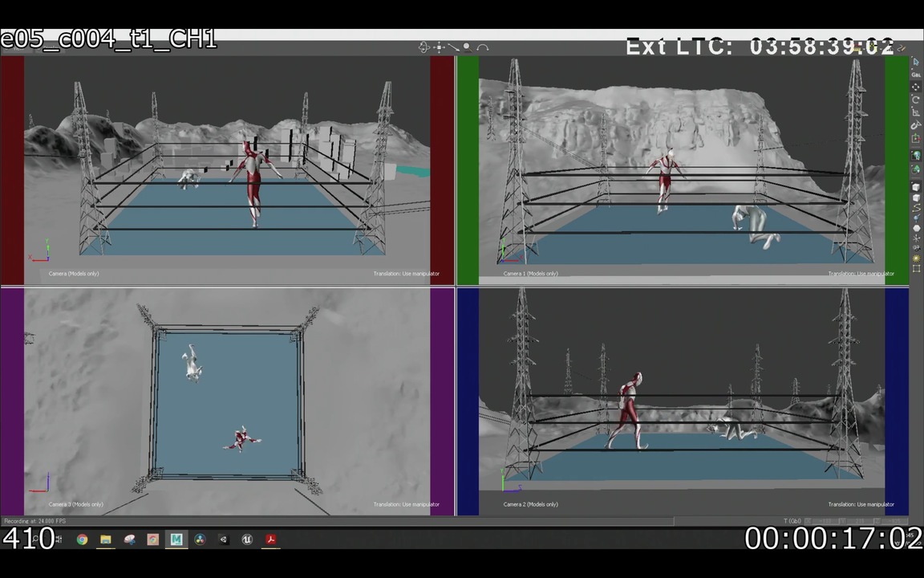This screenshot has height=578, width=924.
Task: Click the globe icon in right toolbar
Action: [916, 155]
